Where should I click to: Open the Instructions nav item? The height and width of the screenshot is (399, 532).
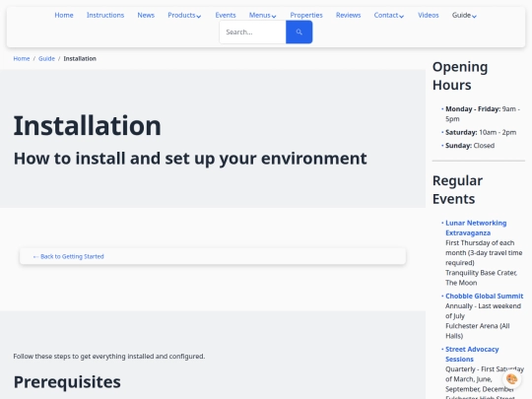pos(105,15)
